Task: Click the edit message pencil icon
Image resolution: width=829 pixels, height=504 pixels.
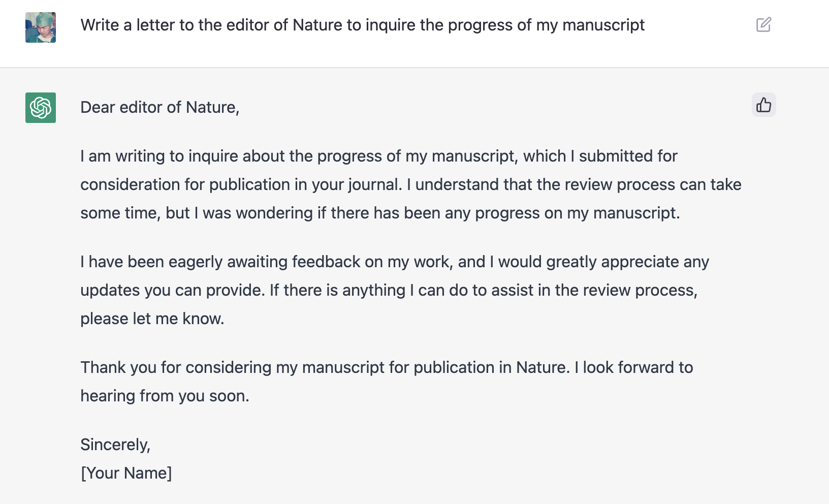Action: tap(763, 25)
